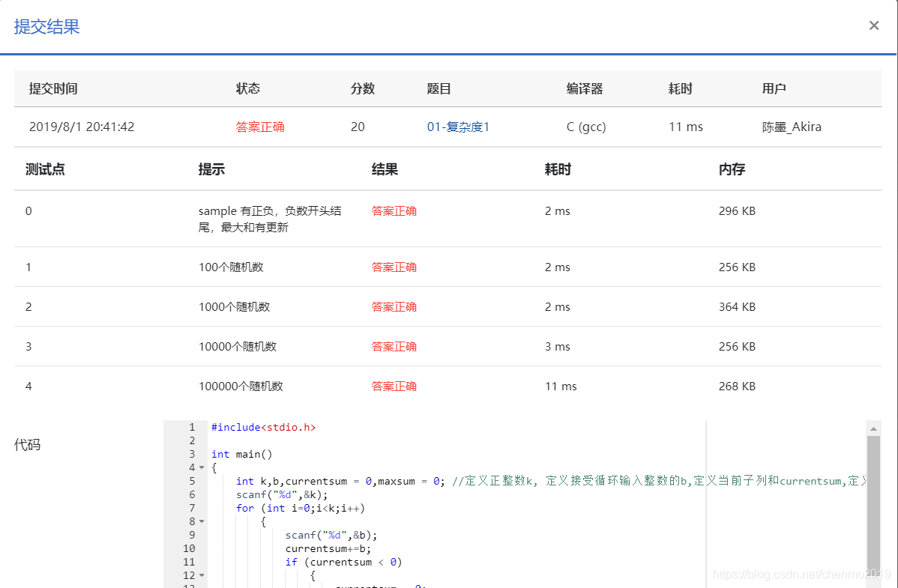This screenshot has height=588, width=898.
Task: Select the user name 陈墨_Akira
Action: [792, 127]
